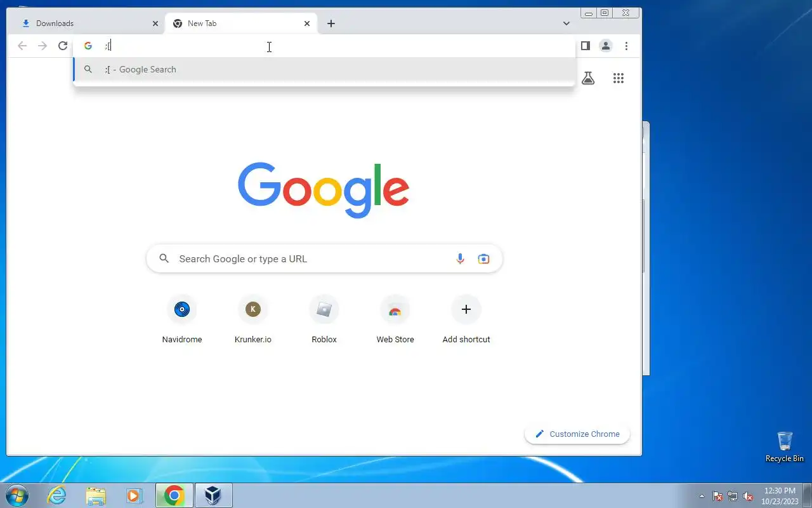The height and width of the screenshot is (508, 812).
Task: Close the Downloads tab
Action: pos(155,23)
